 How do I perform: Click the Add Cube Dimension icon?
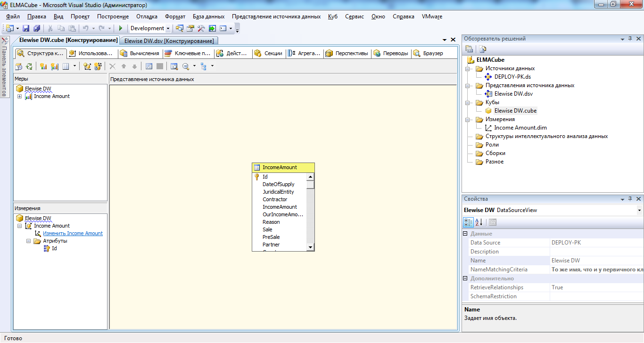click(x=87, y=66)
